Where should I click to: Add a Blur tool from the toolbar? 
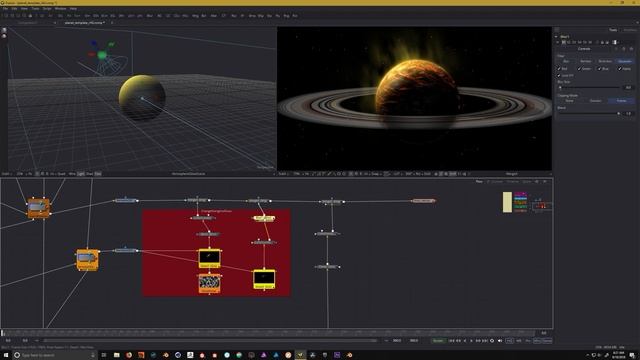click(150, 16)
